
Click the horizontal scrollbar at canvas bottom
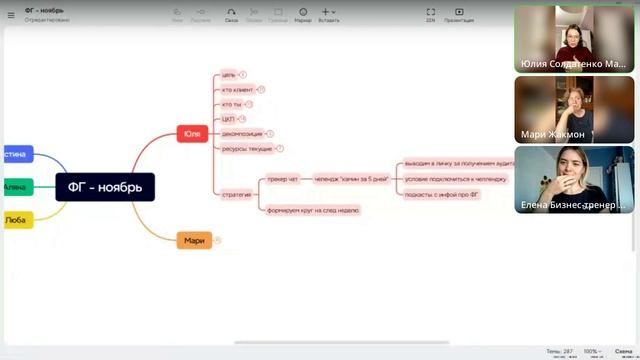342,342
